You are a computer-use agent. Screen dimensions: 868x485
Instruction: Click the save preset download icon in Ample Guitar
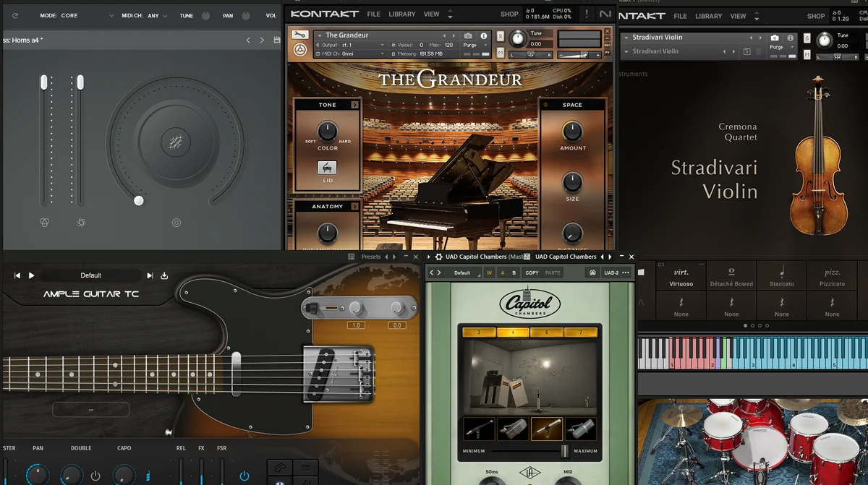pyautogui.click(x=164, y=275)
